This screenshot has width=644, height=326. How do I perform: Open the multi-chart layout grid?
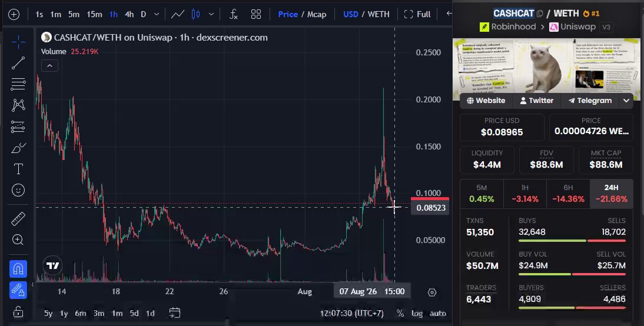[256, 14]
